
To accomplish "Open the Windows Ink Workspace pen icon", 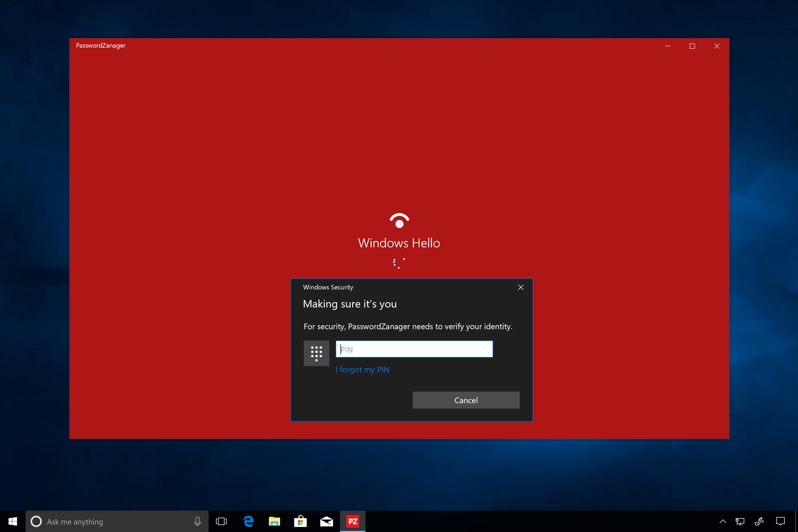I will coord(759,521).
